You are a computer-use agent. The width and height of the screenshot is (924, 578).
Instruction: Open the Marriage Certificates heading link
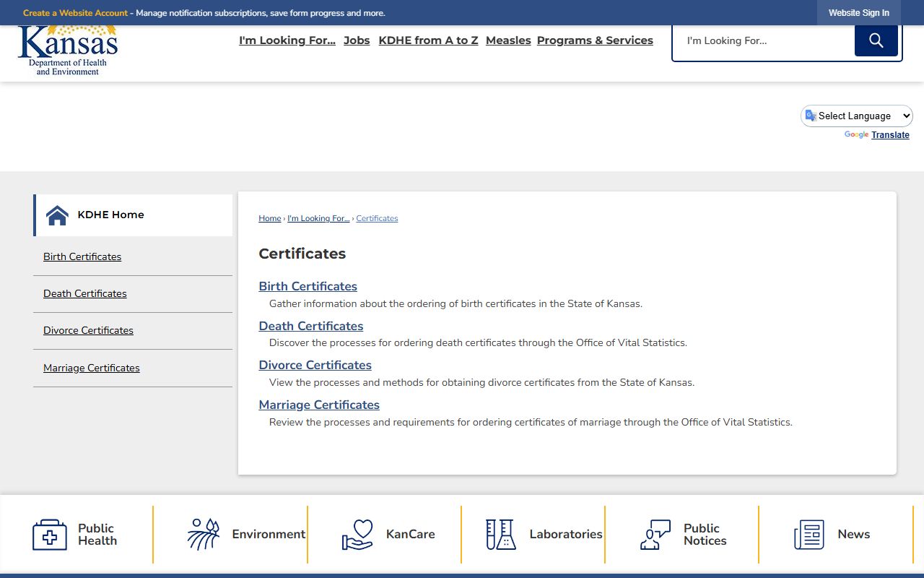pos(319,405)
